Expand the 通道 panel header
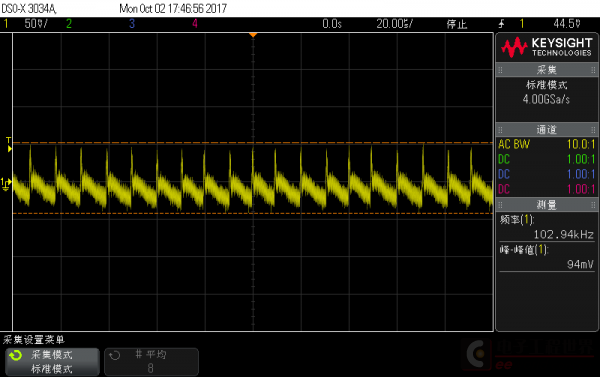 coord(546,130)
